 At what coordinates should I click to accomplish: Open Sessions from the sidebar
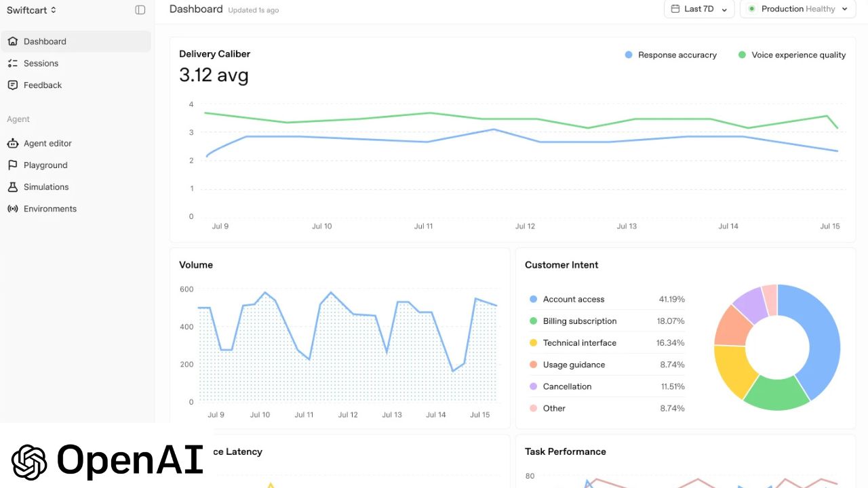tap(76, 63)
